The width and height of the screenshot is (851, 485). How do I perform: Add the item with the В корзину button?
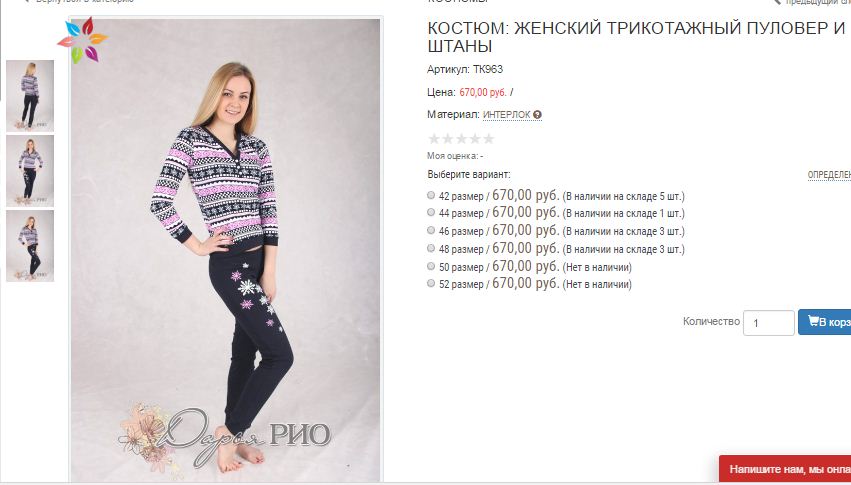[824, 322]
